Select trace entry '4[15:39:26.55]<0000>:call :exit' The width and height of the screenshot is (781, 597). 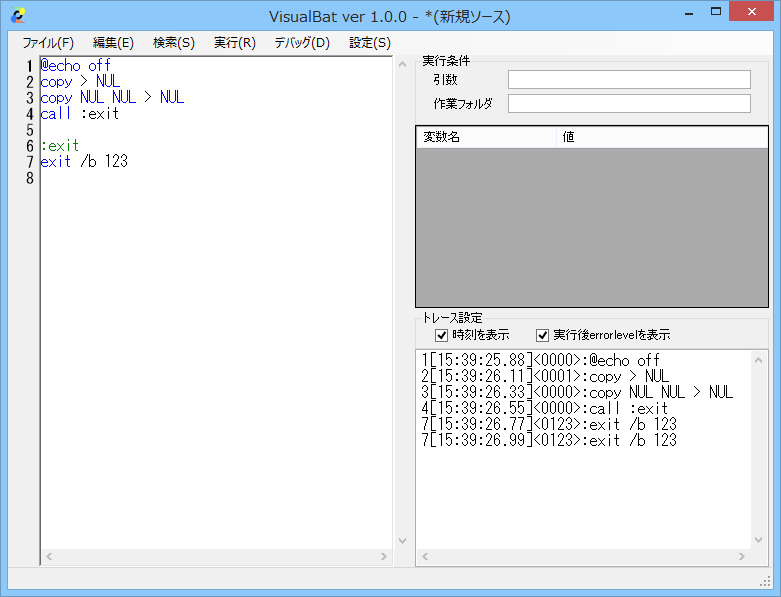pos(544,408)
